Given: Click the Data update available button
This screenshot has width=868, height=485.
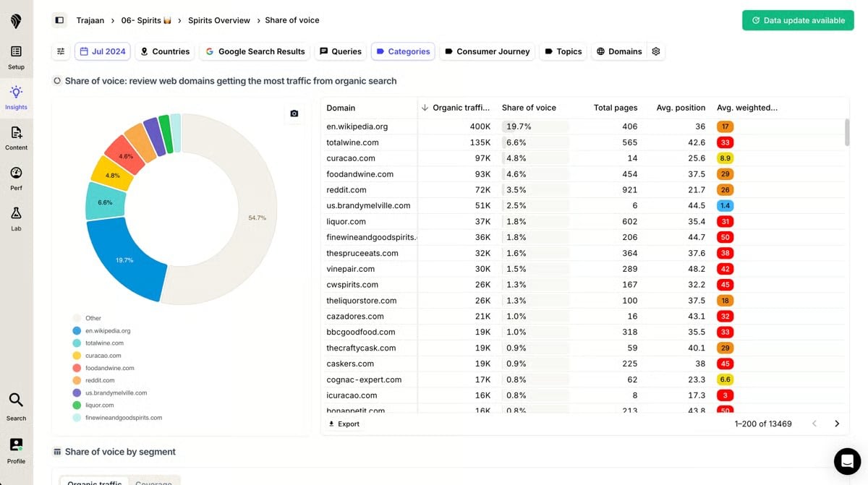Looking at the screenshot, I should coord(798,20).
